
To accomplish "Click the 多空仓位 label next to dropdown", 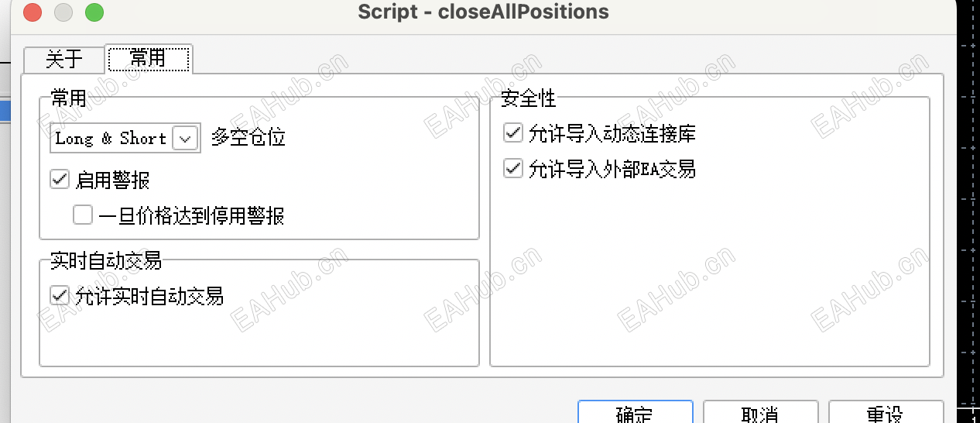I will click(x=248, y=139).
